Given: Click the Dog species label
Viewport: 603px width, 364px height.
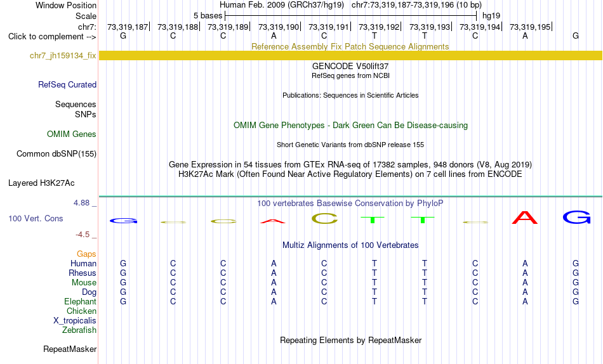Looking at the screenshot, I should (x=89, y=292).
